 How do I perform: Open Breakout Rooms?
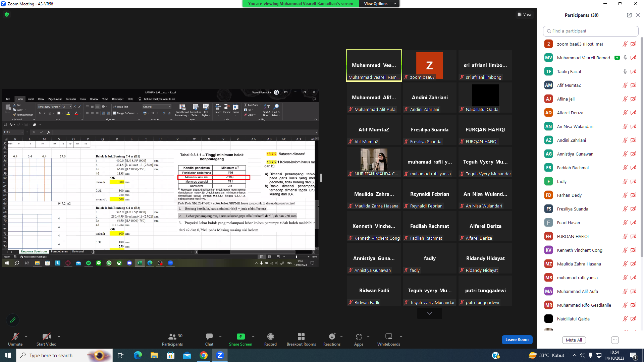click(x=301, y=339)
